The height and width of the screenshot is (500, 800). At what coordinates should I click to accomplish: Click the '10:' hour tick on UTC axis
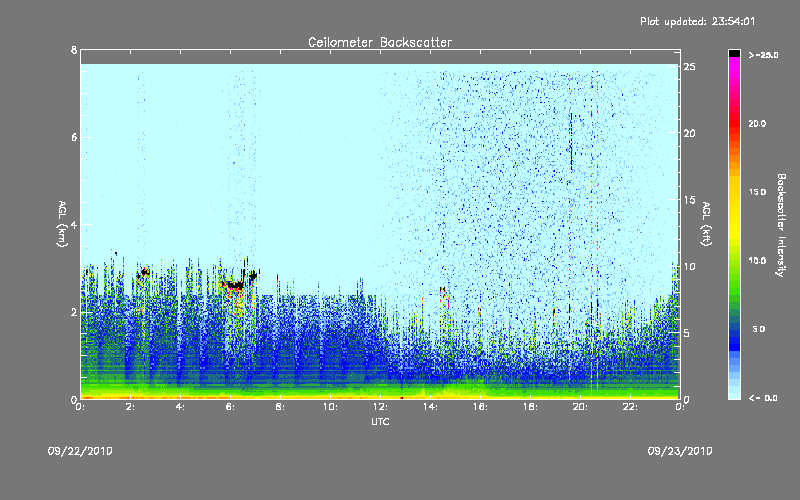click(331, 407)
